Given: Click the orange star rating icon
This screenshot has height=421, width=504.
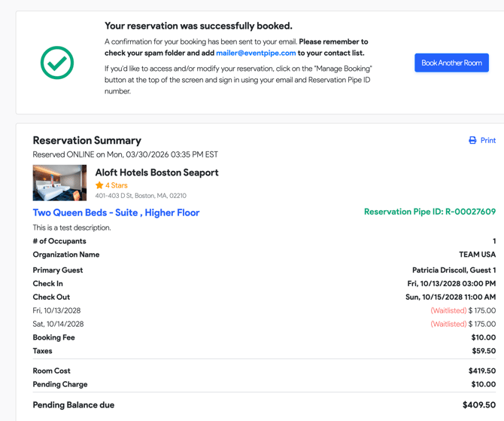Looking at the screenshot, I should [x=99, y=185].
